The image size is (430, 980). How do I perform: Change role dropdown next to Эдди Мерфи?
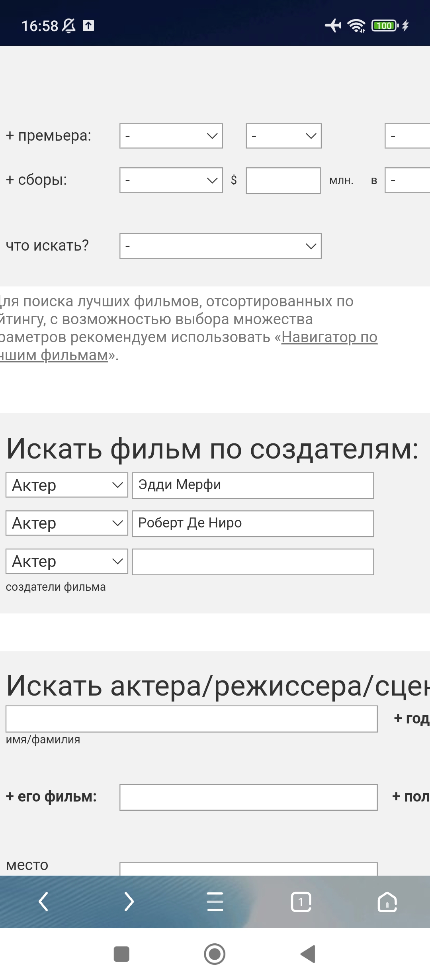pyautogui.click(x=67, y=485)
